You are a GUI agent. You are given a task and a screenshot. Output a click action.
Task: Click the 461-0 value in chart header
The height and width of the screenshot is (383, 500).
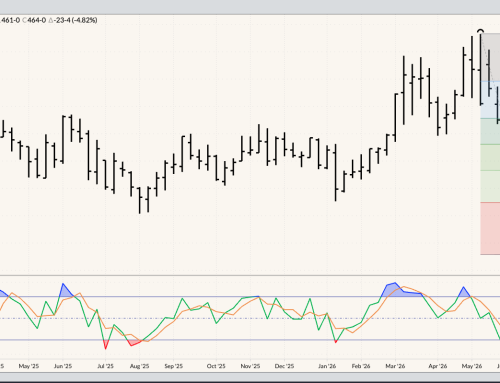point(10,20)
